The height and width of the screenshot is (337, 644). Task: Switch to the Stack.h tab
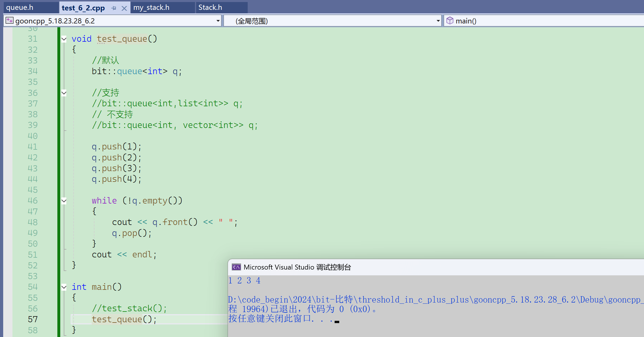210,8
